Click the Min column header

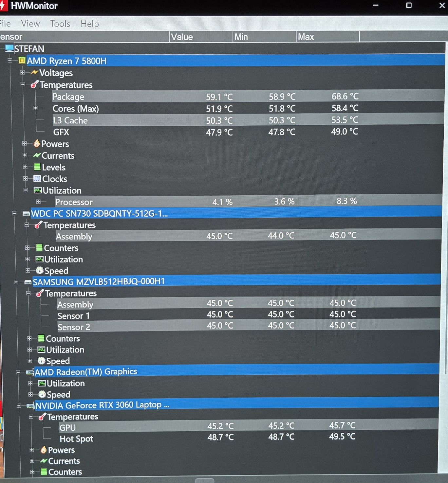pyautogui.click(x=265, y=37)
